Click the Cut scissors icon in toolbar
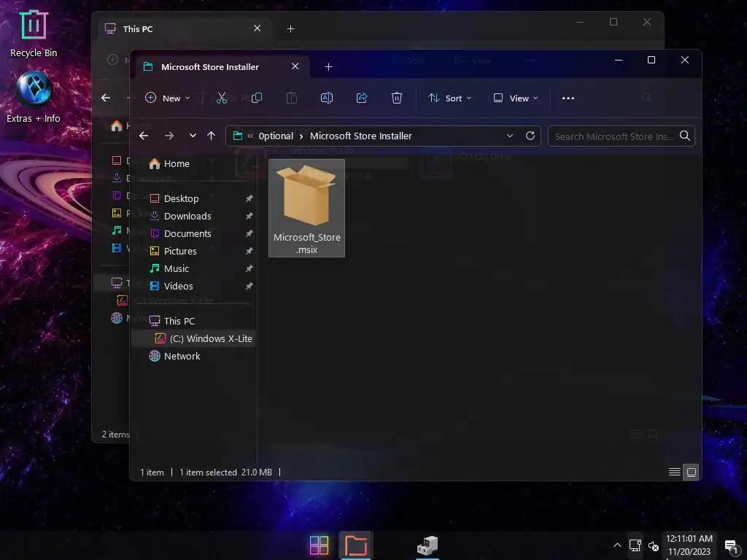The width and height of the screenshot is (747, 560). coord(222,98)
